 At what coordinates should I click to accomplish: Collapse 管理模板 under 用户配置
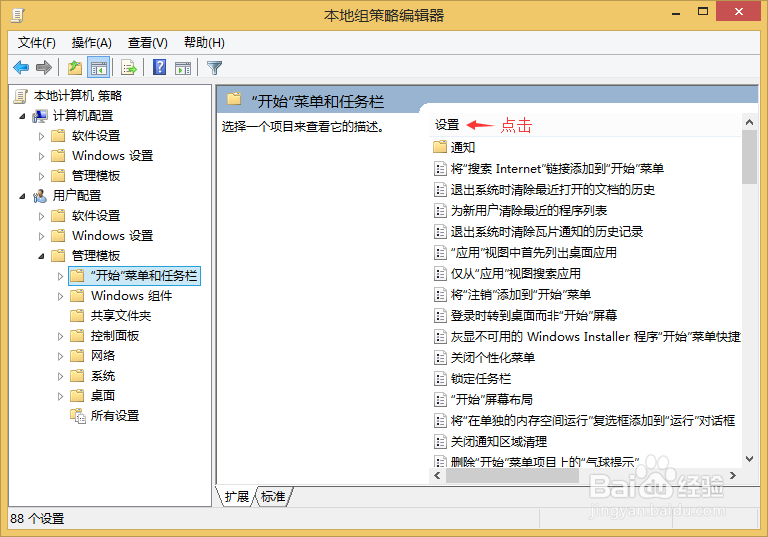(x=41, y=256)
